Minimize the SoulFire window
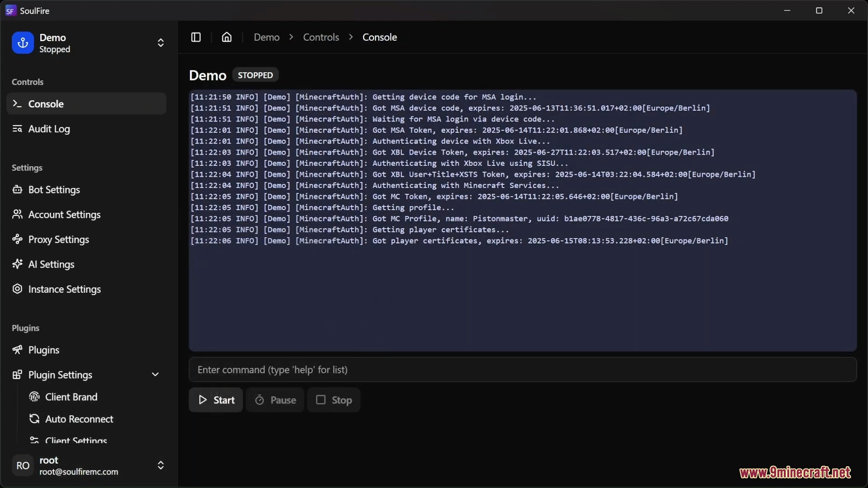 (787, 10)
